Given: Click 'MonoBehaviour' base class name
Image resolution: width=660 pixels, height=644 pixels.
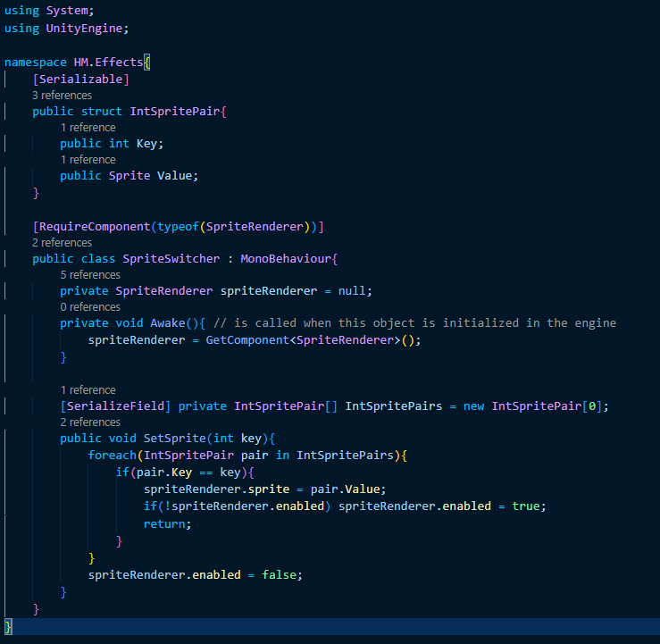Looking at the screenshot, I should pos(286,259).
